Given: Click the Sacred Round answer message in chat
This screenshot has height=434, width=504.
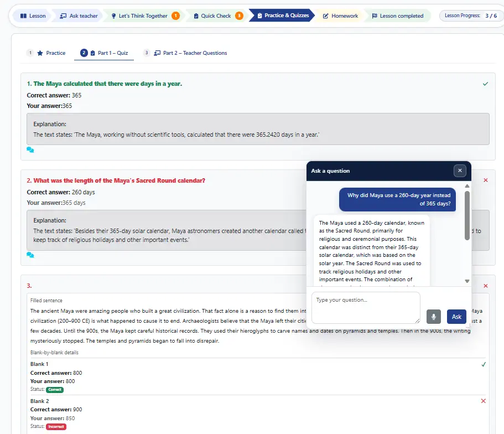Looking at the screenshot, I should click(372, 251).
